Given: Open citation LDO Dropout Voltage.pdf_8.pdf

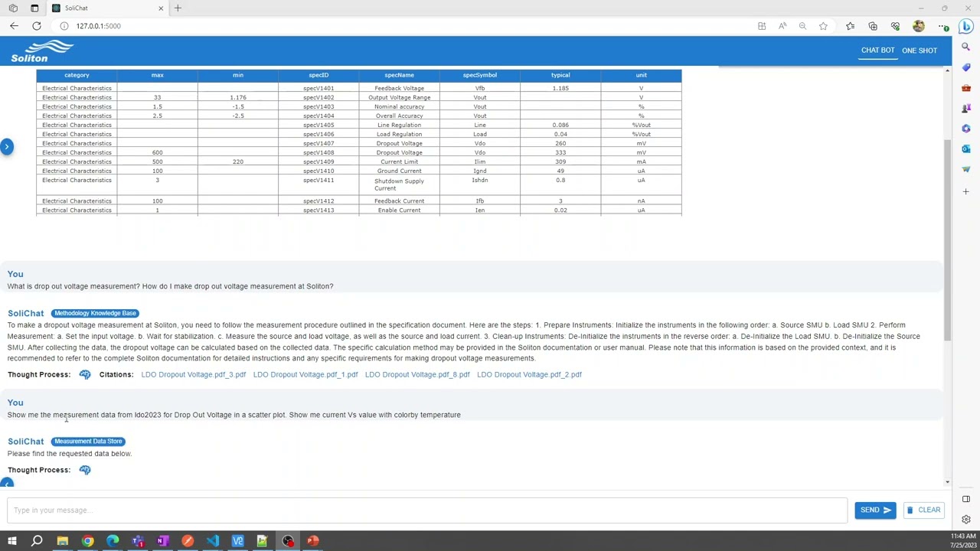Looking at the screenshot, I should 417,374.
